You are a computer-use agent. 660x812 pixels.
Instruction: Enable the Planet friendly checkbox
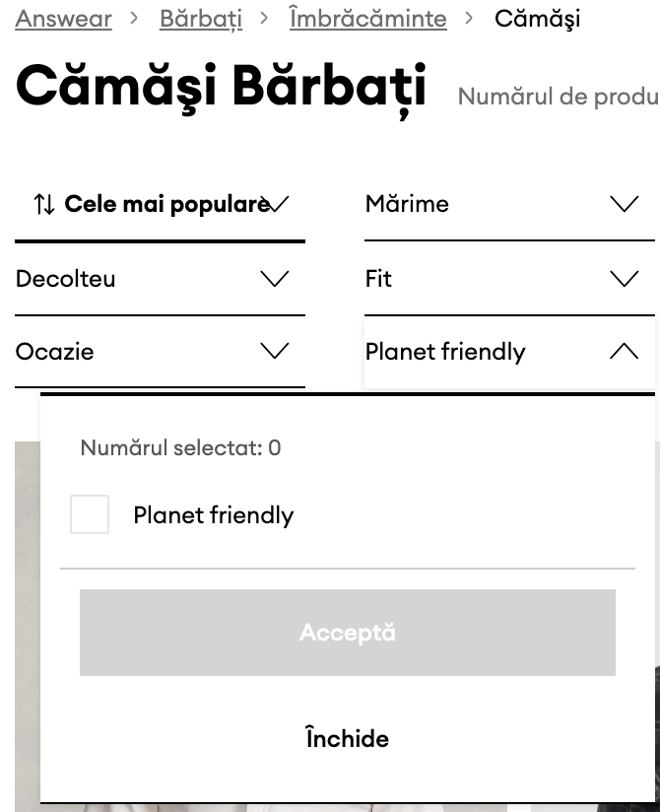point(90,514)
